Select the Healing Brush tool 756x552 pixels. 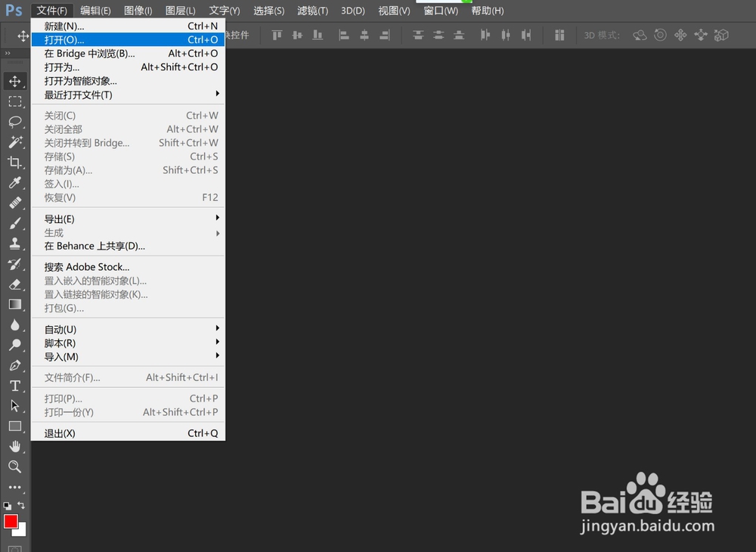(15, 203)
